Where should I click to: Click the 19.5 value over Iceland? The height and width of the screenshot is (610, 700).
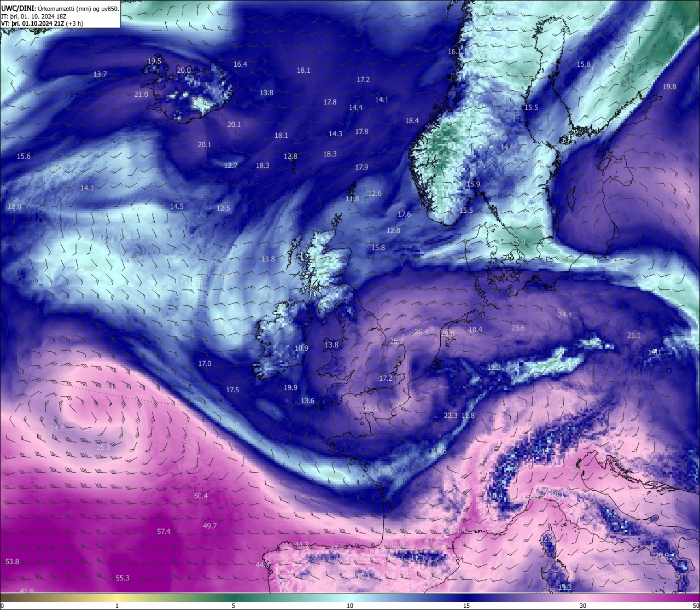154,61
